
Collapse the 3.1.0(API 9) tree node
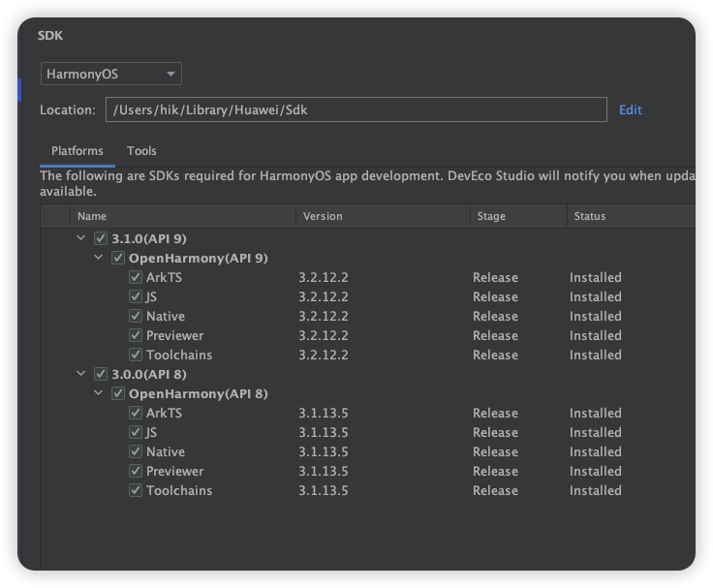81,238
